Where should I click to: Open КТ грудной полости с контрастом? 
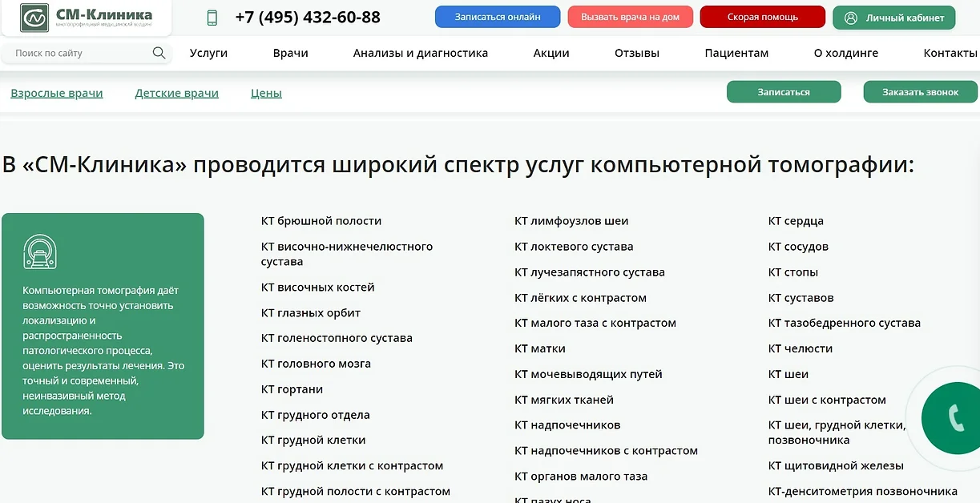356,491
